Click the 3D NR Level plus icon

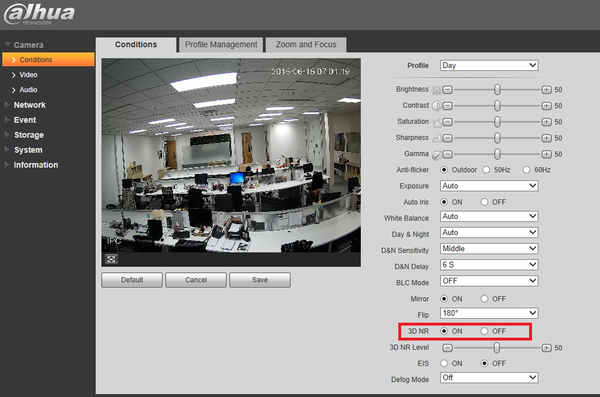click(x=546, y=348)
